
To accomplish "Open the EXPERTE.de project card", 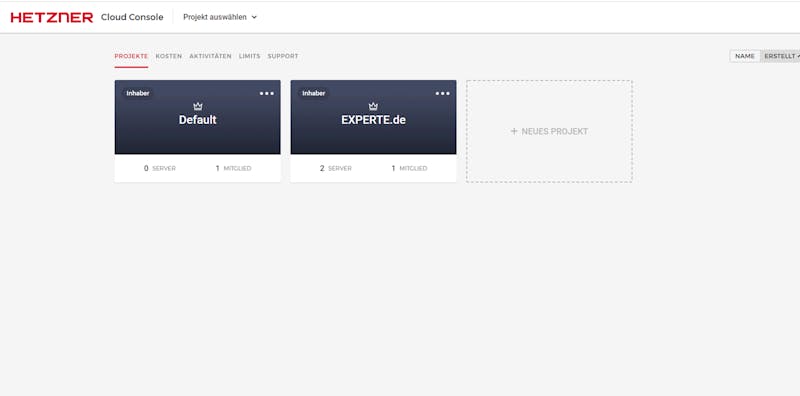I will coord(373,131).
